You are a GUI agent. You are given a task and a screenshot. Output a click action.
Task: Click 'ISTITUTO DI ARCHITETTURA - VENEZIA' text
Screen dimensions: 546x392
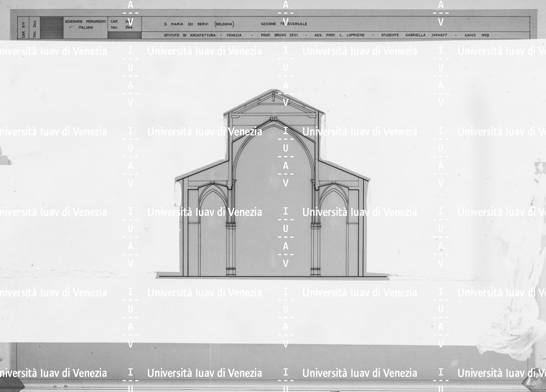coord(202,35)
